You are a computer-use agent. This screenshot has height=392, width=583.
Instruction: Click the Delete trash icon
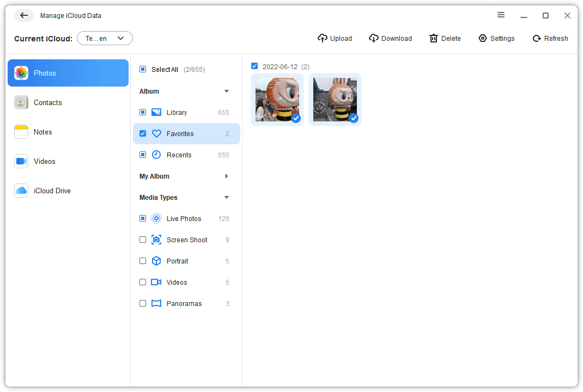click(x=434, y=38)
